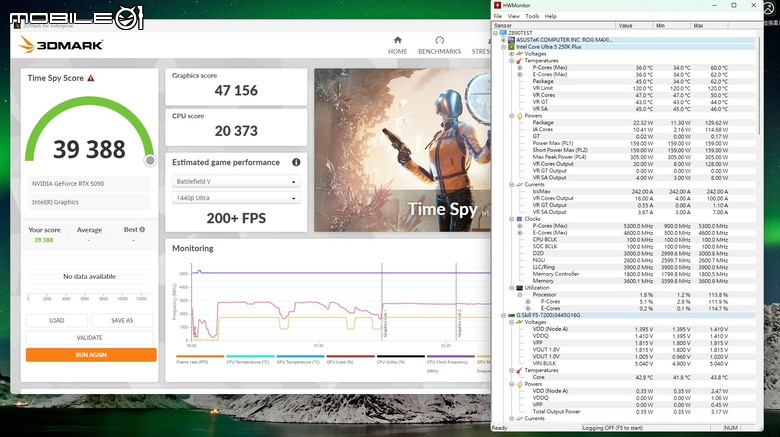The height and width of the screenshot is (437, 780).
Task: Click GPU Temperature legend color bar
Action: (x=300, y=356)
